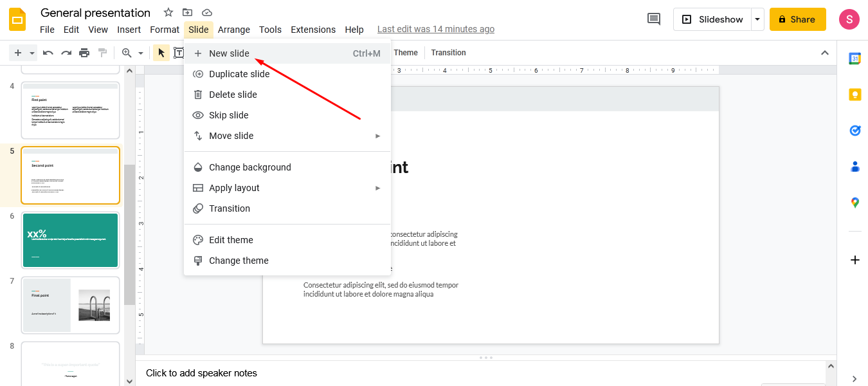Select the green slide 6 thumbnail
The width and height of the screenshot is (868, 386).
point(70,240)
